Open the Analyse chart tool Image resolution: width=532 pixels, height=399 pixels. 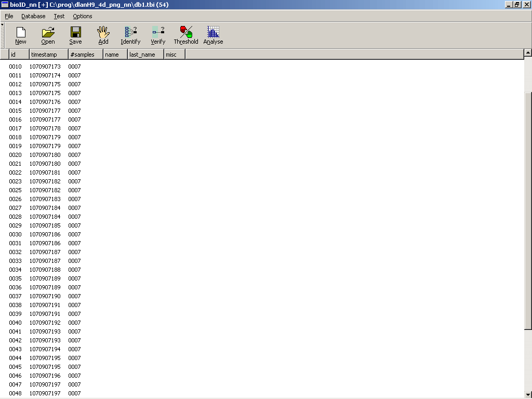coord(213,35)
